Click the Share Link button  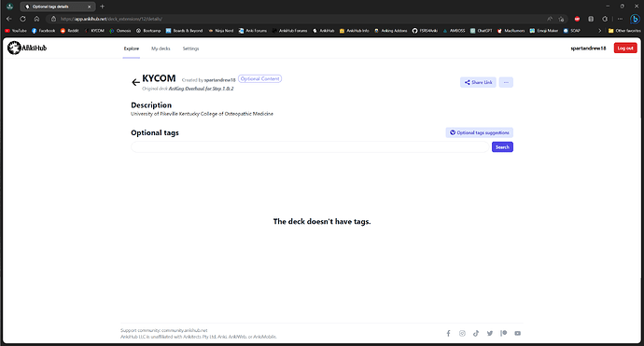click(478, 82)
